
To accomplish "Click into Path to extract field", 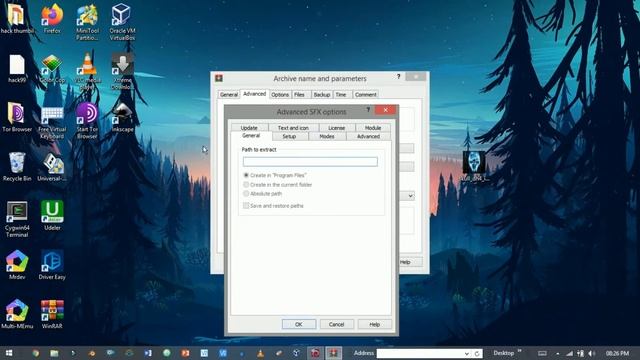I will 310,162.
